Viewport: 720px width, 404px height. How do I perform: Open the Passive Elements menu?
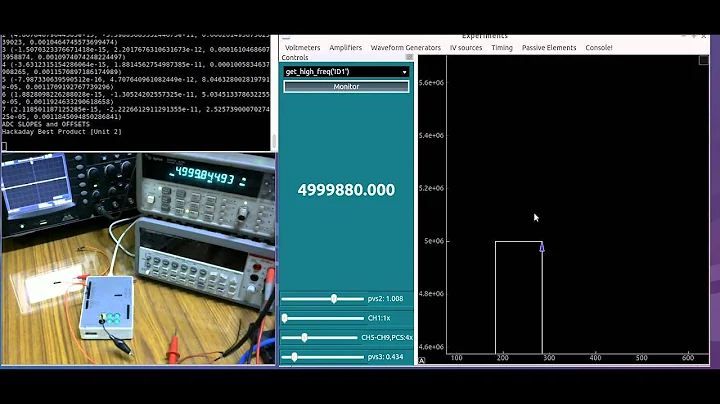pyautogui.click(x=549, y=48)
